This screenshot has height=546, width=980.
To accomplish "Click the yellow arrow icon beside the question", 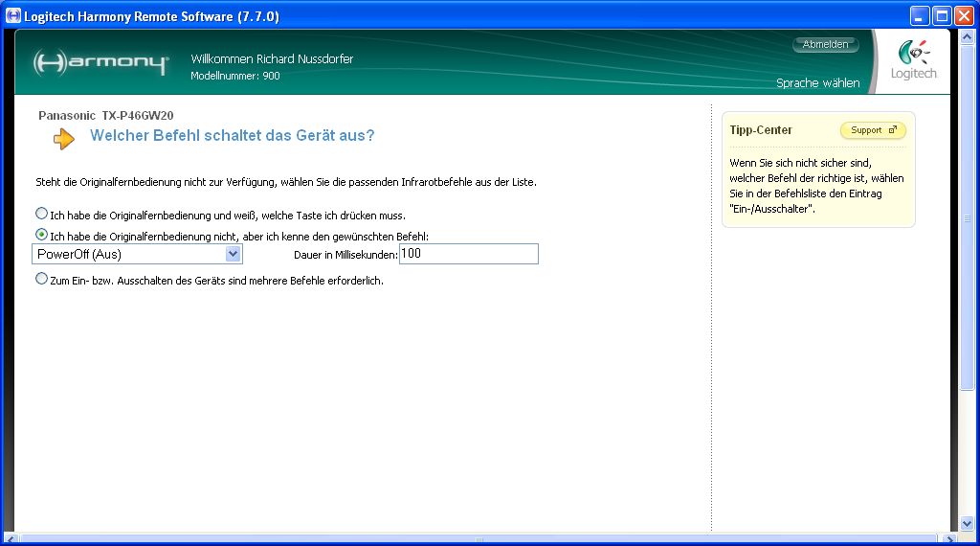I will pos(64,139).
